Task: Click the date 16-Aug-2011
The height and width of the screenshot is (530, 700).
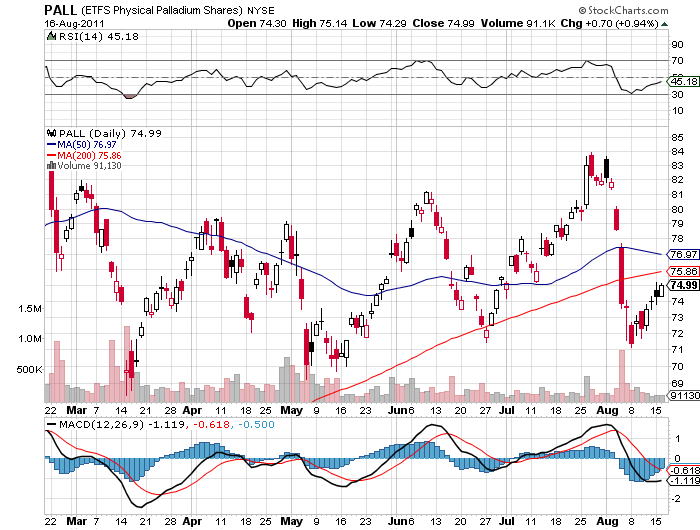Action: pos(74,24)
